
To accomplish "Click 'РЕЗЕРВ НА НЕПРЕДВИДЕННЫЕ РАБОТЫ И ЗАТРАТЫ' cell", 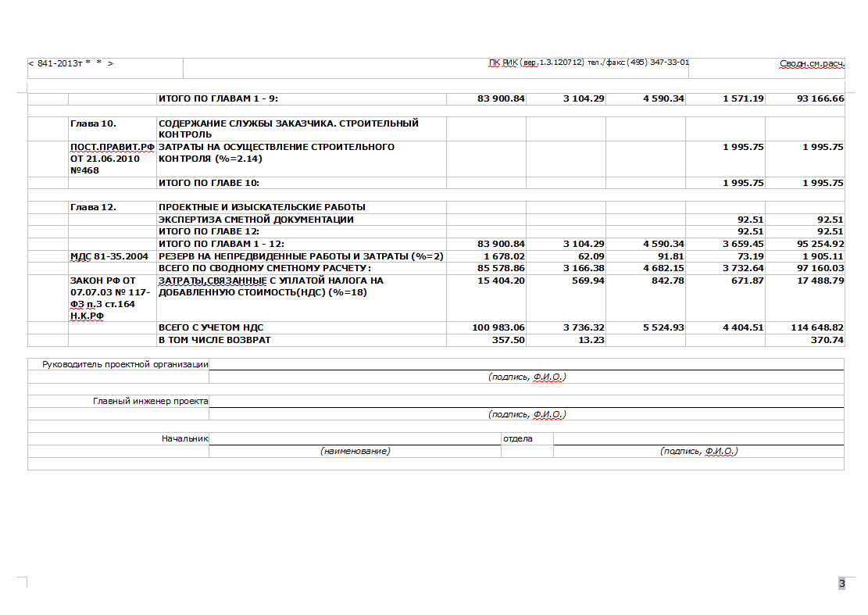I will [301, 256].
